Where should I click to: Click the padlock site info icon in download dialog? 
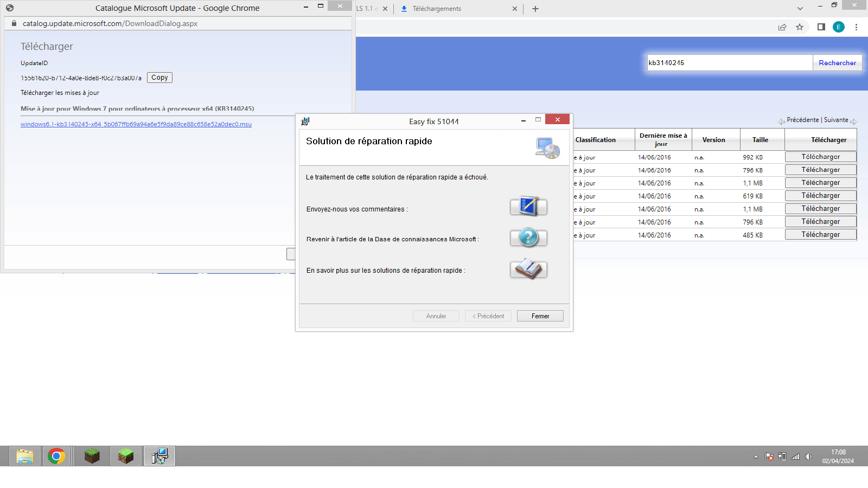[x=14, y=23]
